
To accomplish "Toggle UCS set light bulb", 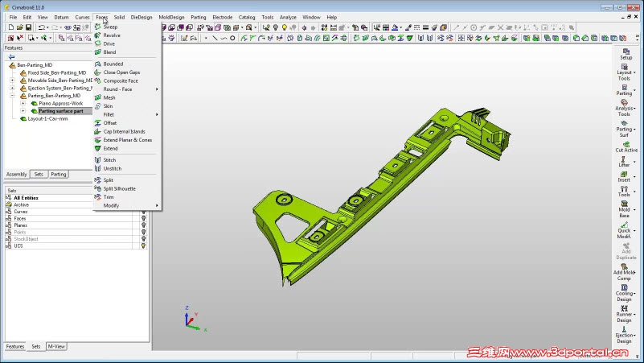I will pyautogui.click(x=143, y=245).
